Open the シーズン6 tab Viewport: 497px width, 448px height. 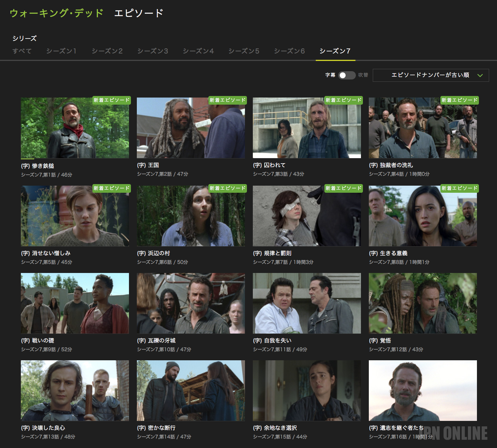click(x=289, y=51)
